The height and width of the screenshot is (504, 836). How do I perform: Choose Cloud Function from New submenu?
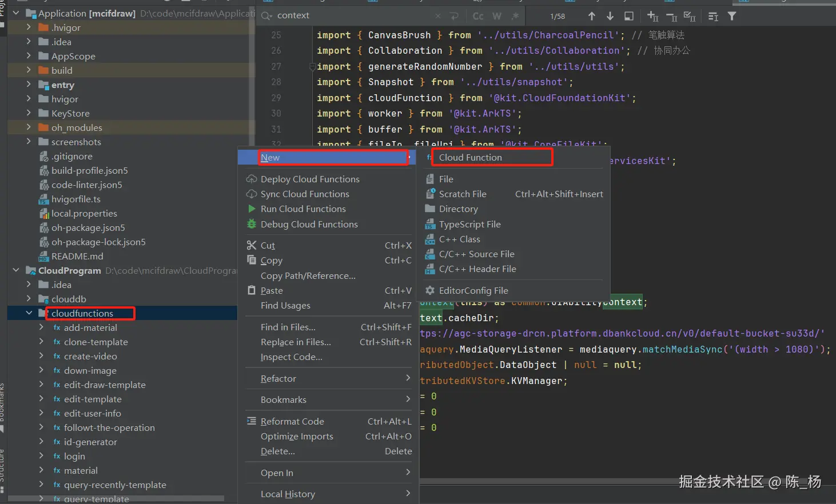[471, 158]
